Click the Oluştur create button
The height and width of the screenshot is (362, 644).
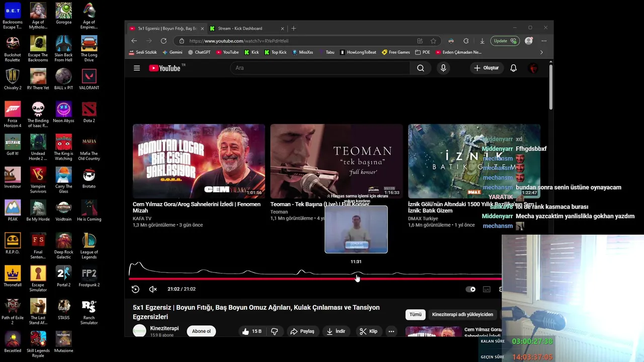click(x=487, y=68)
